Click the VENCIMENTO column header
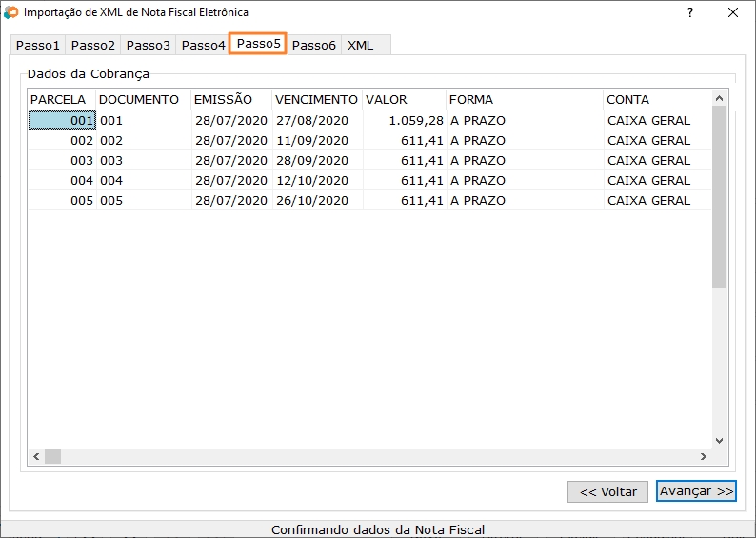Viewport: 756px width, 538px height. [x=316, y=99]
